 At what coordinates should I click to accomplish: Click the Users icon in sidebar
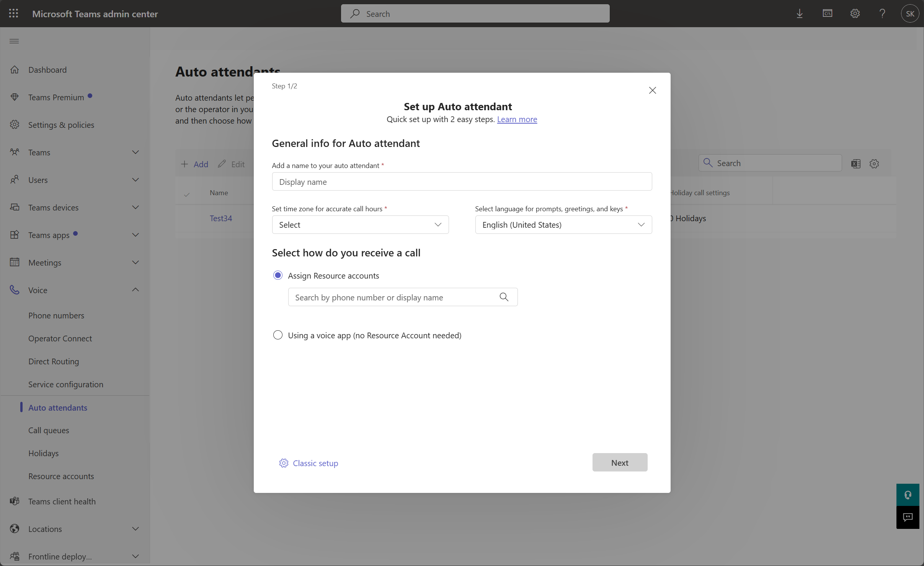click(x=15, y=180)
